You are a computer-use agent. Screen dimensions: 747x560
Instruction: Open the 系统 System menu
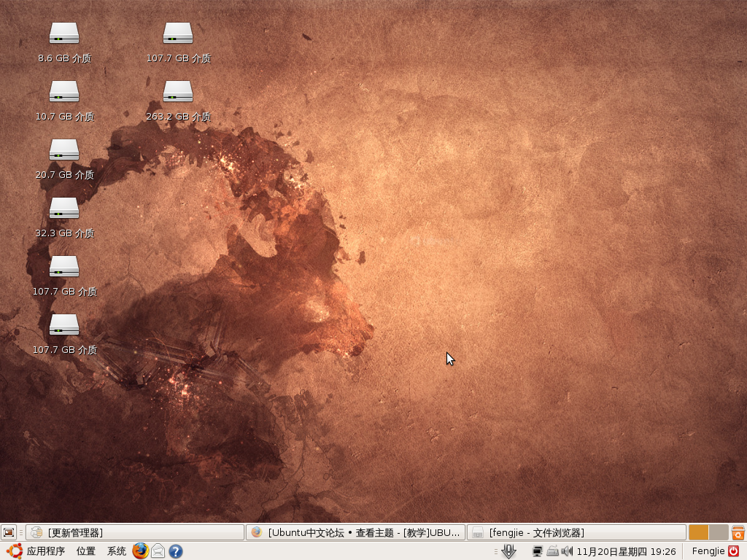(x=116, y=551)
